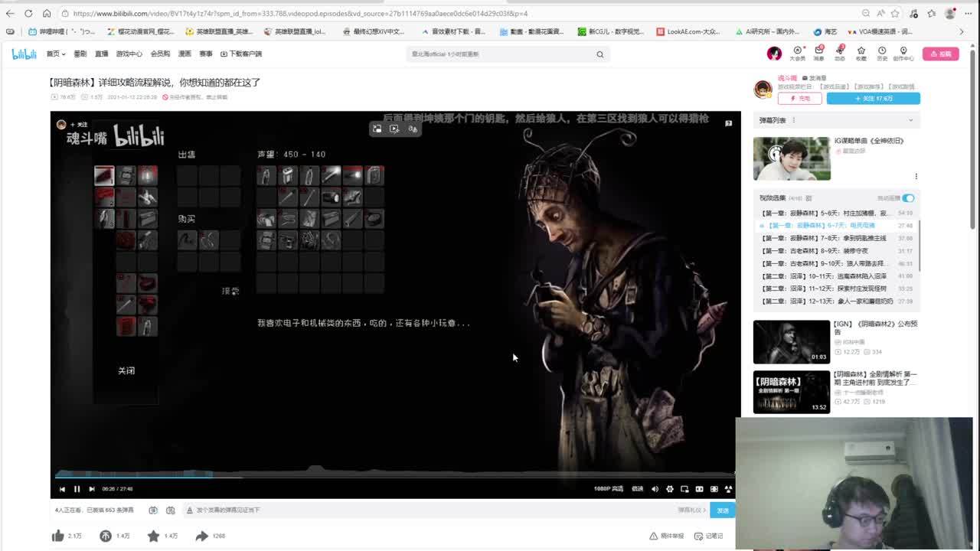Image resolution: width=980 pixels, height=551 pixels.
Task: Skip to the next episode in player
Action: click(x=92, y=489)
